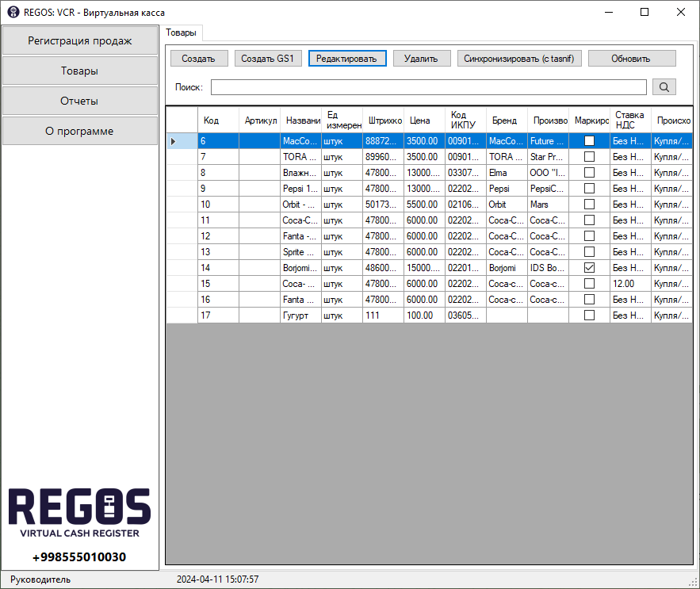Click the search magnifier icon button
700x589 pixels.
pyautogui.click(x=664, y=87)
